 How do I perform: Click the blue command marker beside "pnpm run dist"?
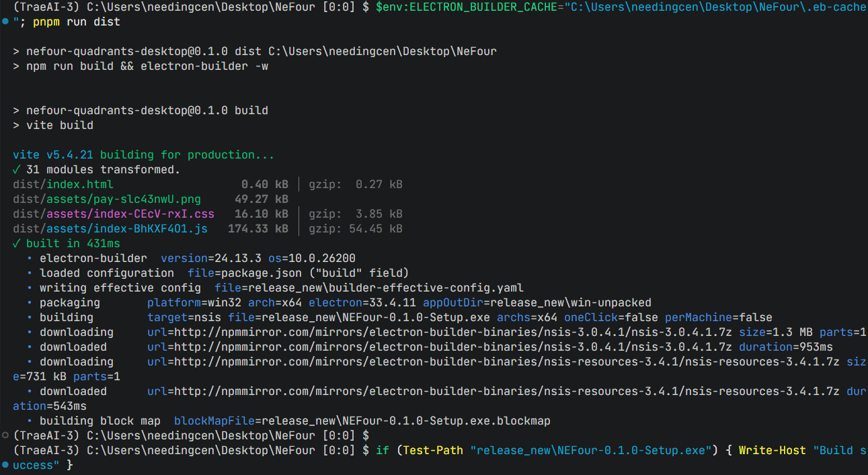tap(5, 22)
